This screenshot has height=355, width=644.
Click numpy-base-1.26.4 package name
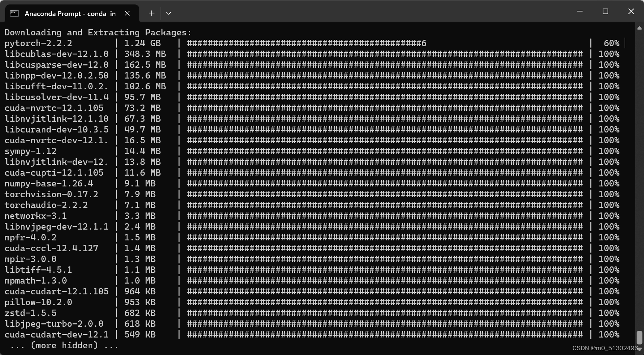(x=49, y=183)
